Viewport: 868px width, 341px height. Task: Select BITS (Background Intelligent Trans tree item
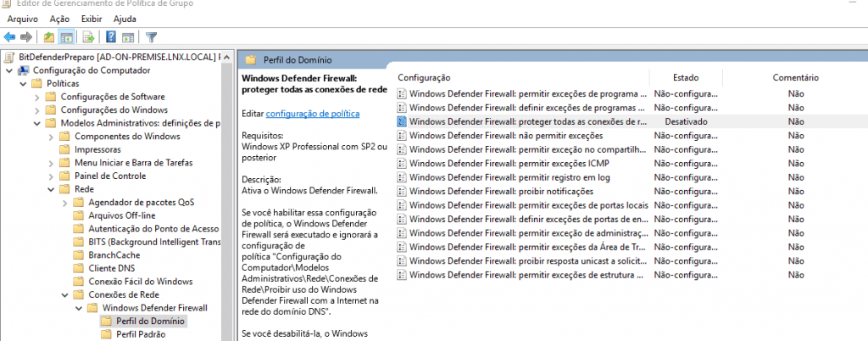tap(154, 242)
